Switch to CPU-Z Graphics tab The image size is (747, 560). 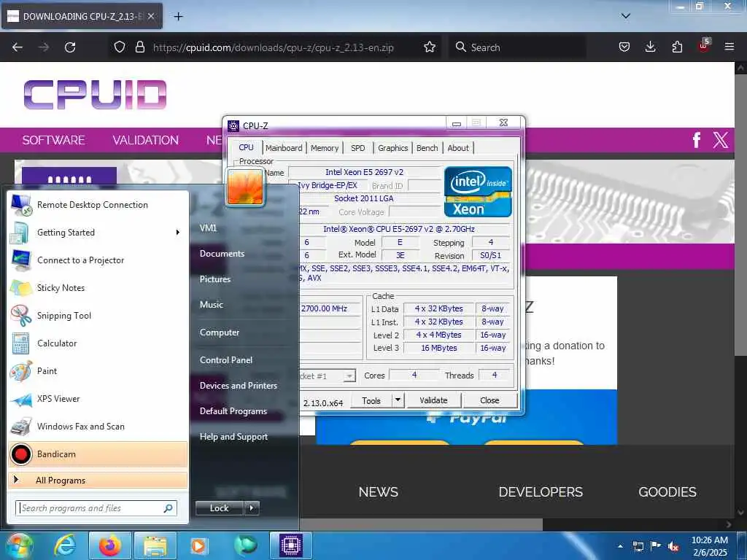coord(393,148)
